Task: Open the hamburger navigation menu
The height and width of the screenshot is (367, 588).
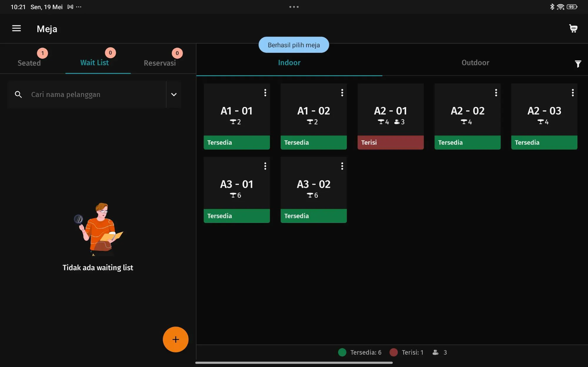Action: (16, 29)
